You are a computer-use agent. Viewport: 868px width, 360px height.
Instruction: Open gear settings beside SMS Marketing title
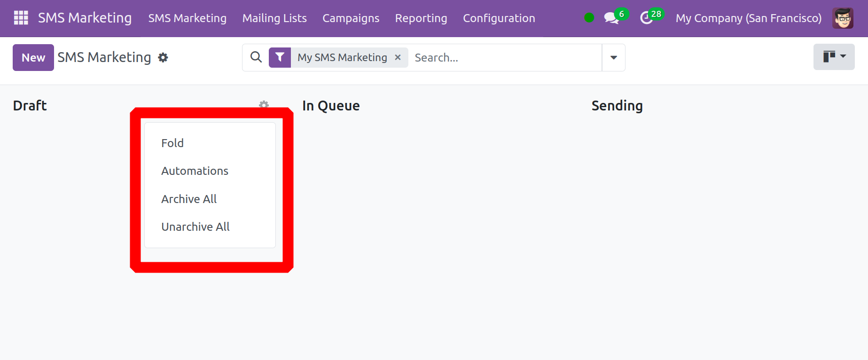(163, 58)
